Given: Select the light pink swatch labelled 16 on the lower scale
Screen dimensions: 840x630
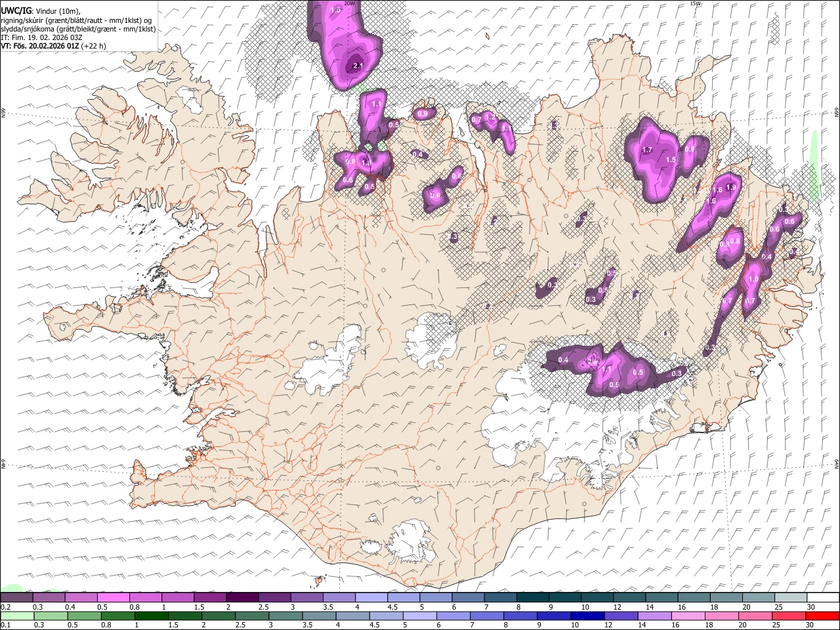Looking at the screenshot, I should point(687,616).
